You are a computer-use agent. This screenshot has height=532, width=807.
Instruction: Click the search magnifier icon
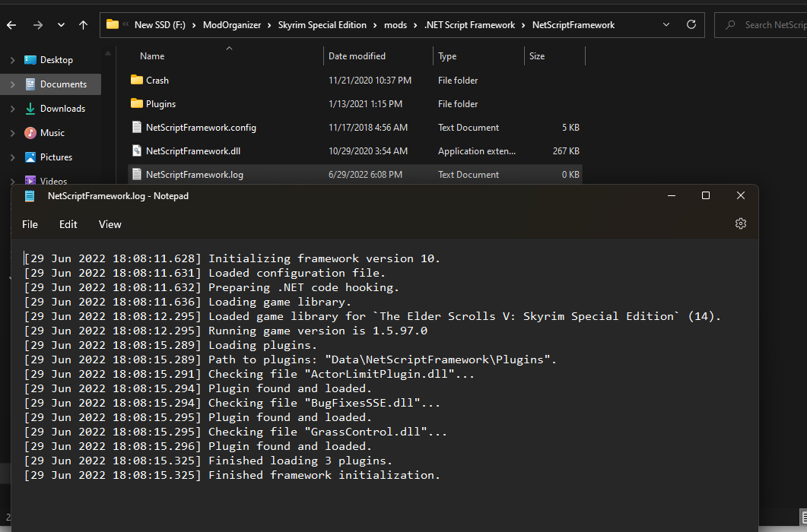point(730,24)
